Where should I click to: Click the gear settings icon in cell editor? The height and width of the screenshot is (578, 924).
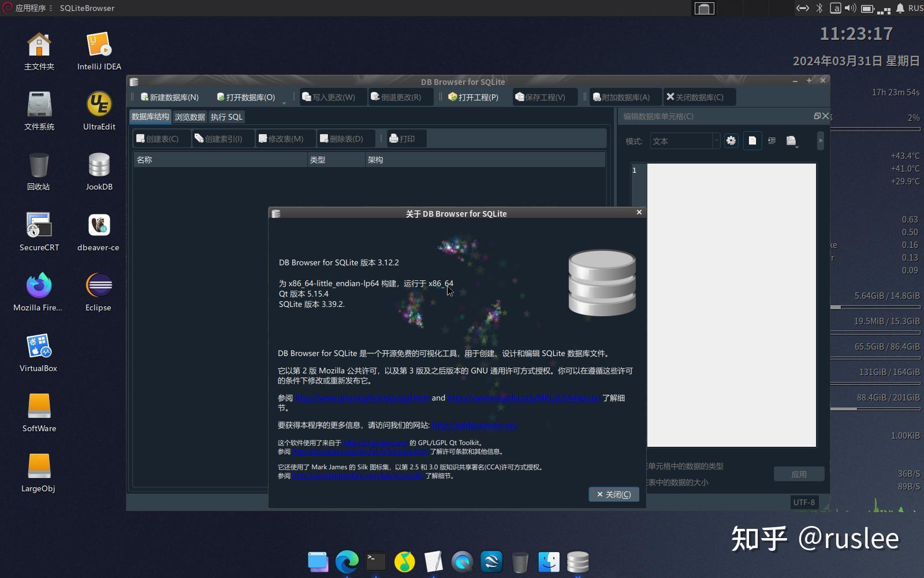coord(731,140)
